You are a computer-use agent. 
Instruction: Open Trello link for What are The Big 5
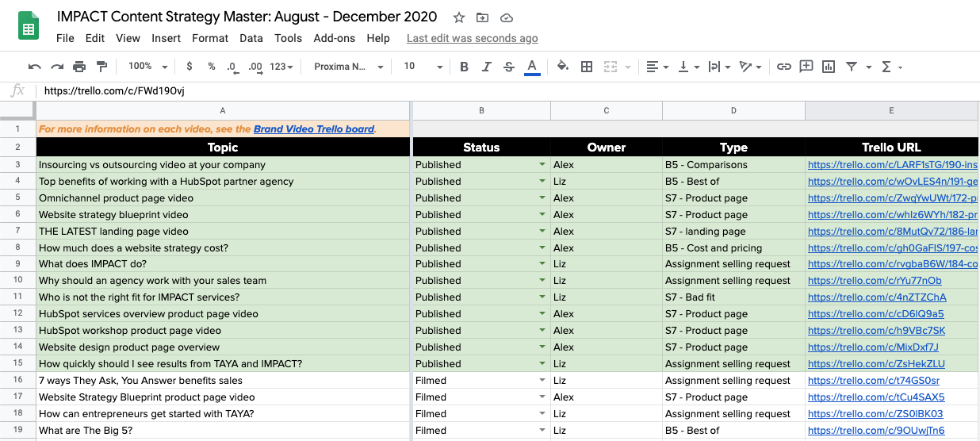click(x=876, y=431)
